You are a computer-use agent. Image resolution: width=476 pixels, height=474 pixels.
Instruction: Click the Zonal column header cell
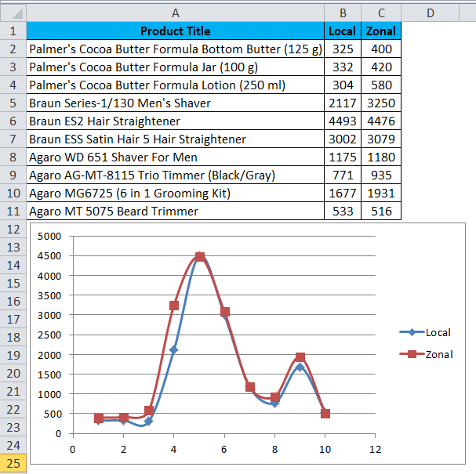381,31
